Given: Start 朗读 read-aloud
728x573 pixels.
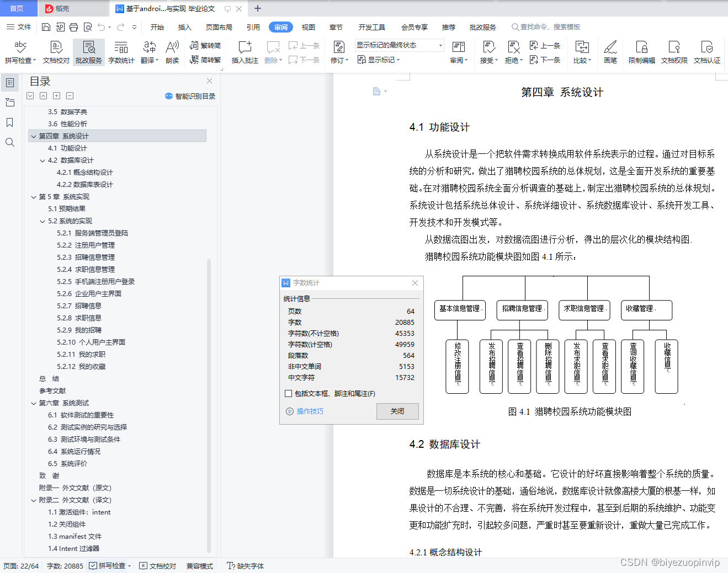Looking at the screenshot, I should click(172, 52).
